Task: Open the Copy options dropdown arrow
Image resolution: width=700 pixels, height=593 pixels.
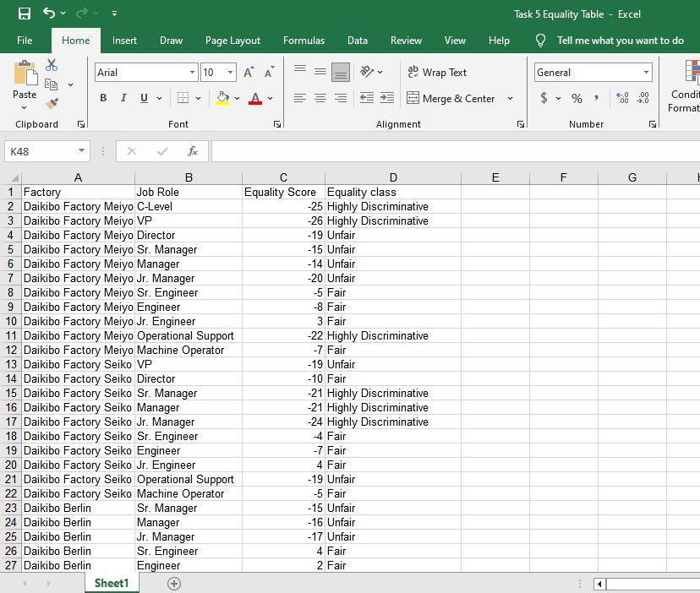Action: tap(70, 84)
